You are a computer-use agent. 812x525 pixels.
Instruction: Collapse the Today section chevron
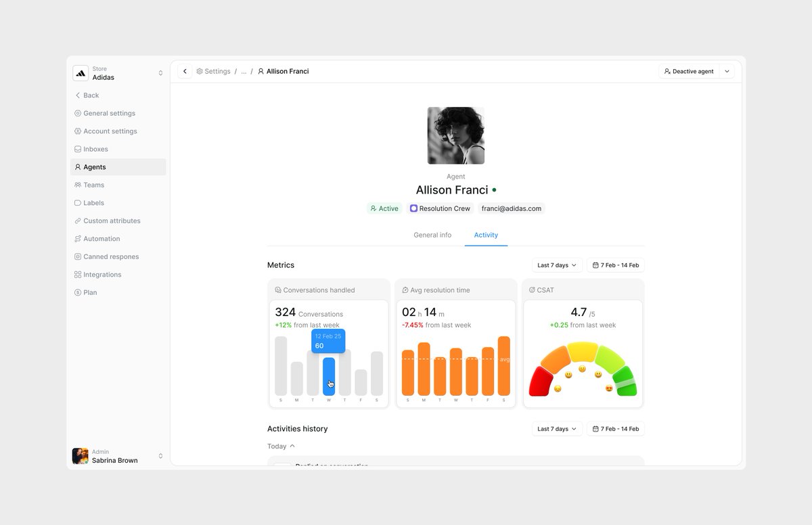pos(292,447)
